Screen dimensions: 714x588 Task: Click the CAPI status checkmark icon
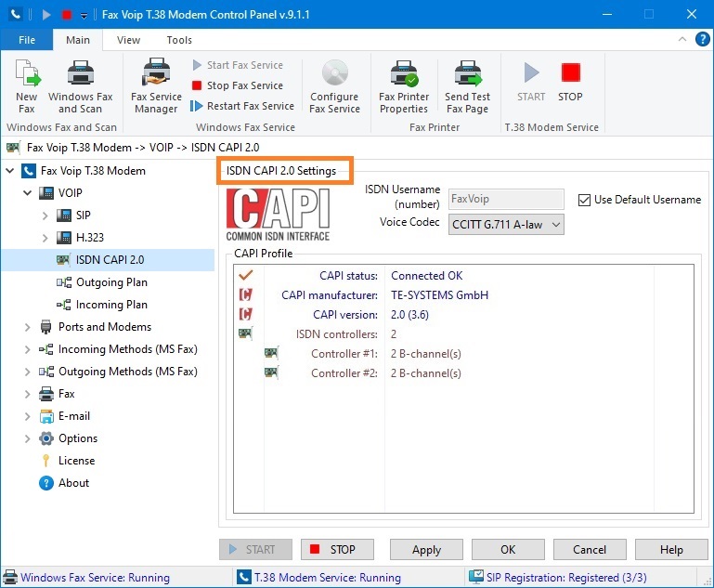(245, 275)
